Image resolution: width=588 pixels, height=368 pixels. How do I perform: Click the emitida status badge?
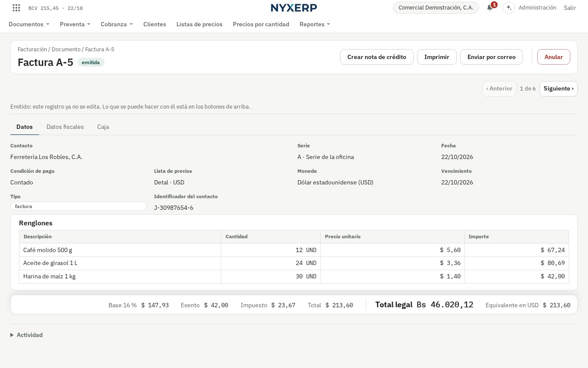[x=91, y=62]
